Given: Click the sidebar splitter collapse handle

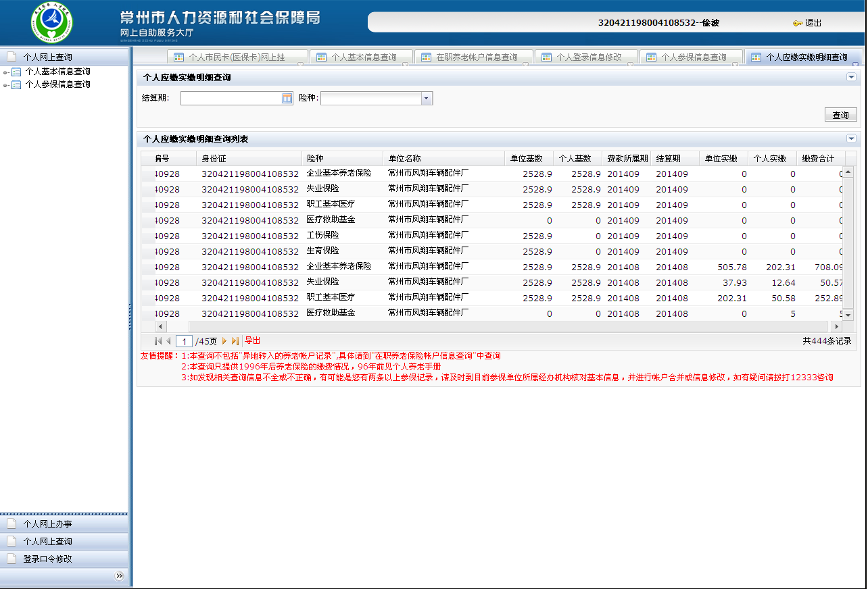Looking at the screenshot, I should click(130, 317).
